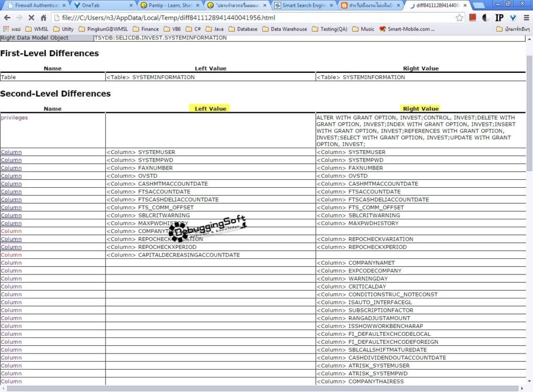
Task: Bookmark this page with the star icon
Action: 459,18
